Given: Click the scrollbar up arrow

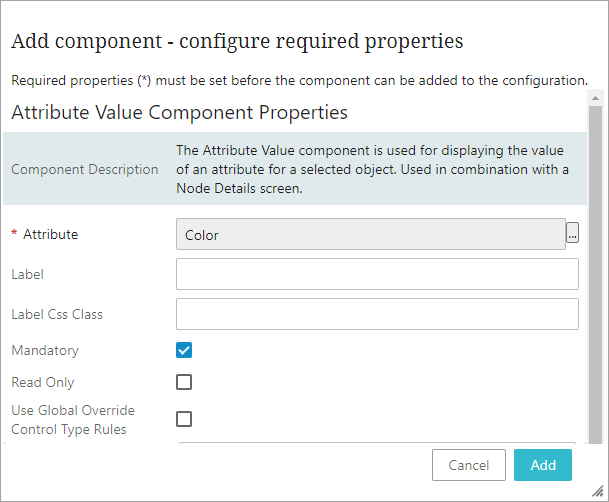Looking at the screenshot, I should (x=595, y=98).
